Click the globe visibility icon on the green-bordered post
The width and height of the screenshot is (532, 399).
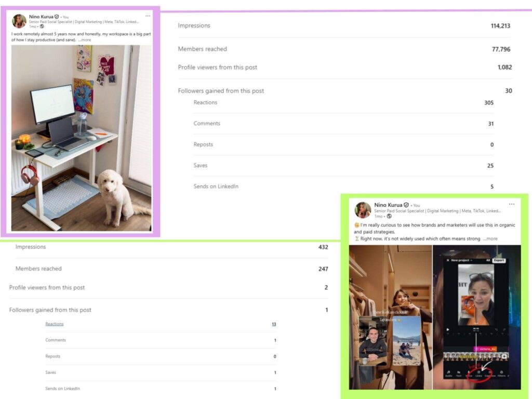point(389,216)
